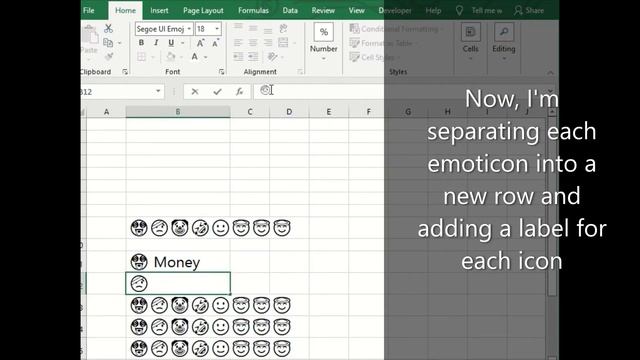Confirm entry with the checkmark icon

coord(217,91)
